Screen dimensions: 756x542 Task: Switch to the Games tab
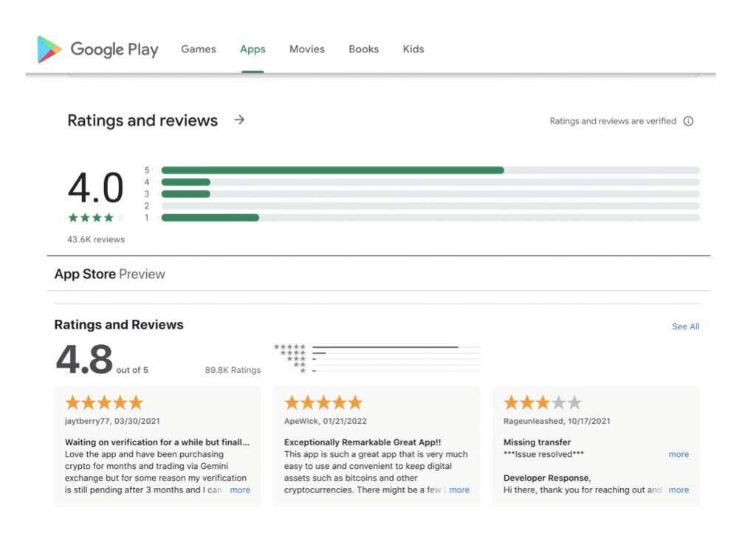click(199, 49)
